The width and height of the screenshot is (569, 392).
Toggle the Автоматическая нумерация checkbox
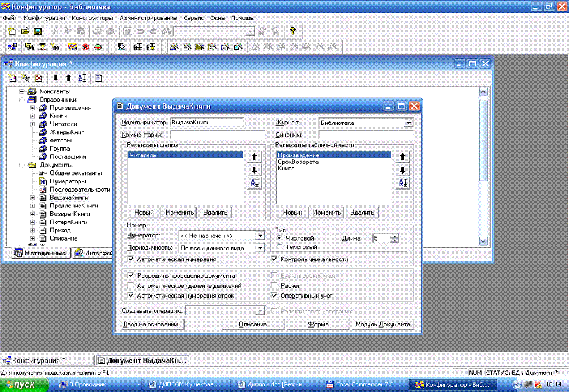click(x=131, y=259)
